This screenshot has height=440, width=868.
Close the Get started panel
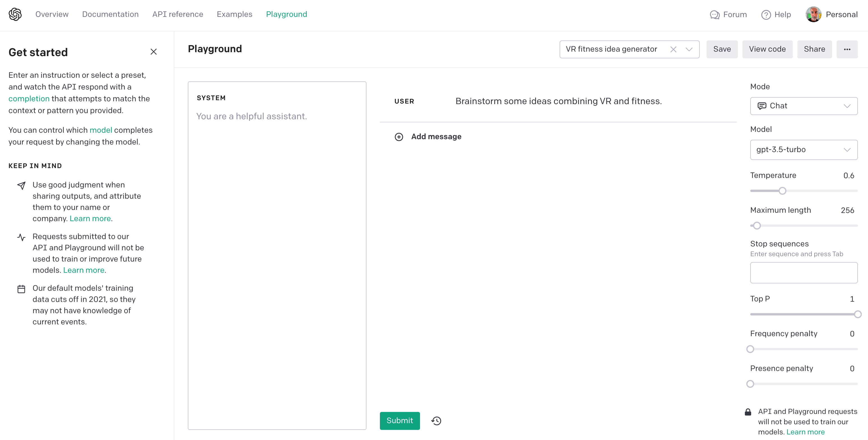click(x=153, y=52)
